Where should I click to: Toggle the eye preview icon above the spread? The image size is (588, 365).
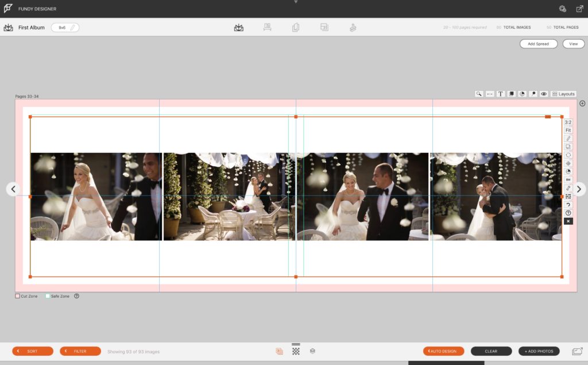[x=544, y=94]
